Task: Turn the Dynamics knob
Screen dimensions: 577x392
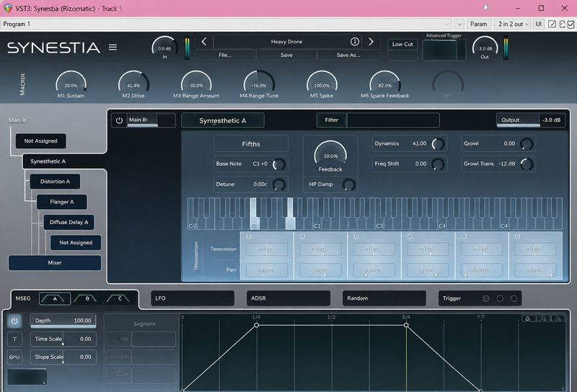Action: (x=438, y=144)
